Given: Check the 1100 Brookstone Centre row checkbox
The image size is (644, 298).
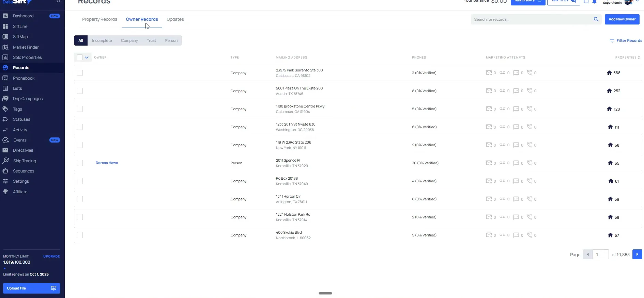Looking at the screenshot, I should tap(80, 109).
